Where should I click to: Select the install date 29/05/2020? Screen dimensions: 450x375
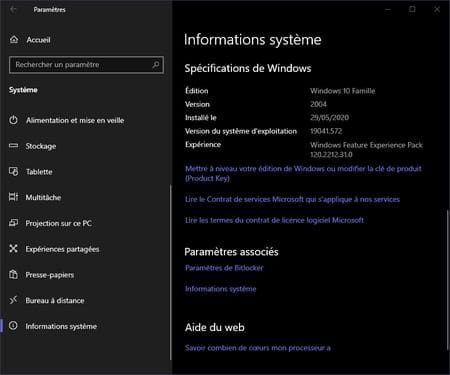click(329, 117)
